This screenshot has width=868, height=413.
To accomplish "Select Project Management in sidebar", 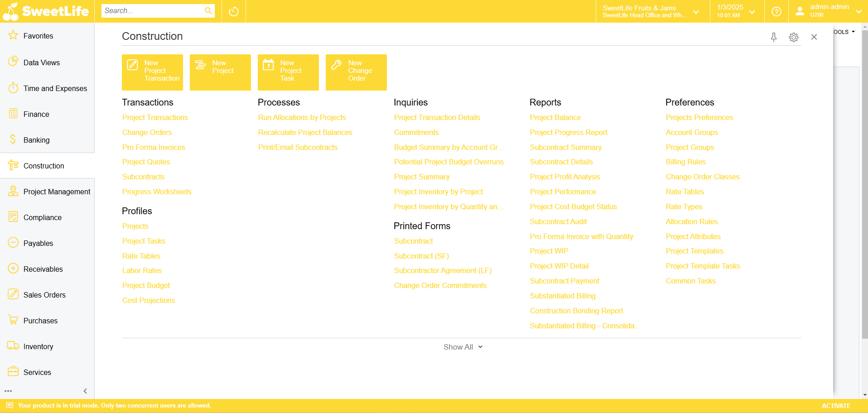I will (57, 192).
